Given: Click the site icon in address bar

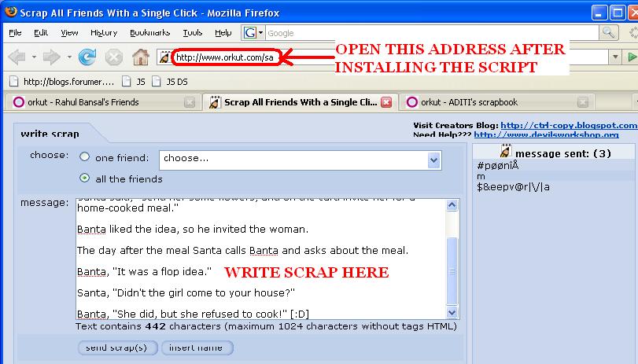Looking at the screenshot, I should [164, 57].
